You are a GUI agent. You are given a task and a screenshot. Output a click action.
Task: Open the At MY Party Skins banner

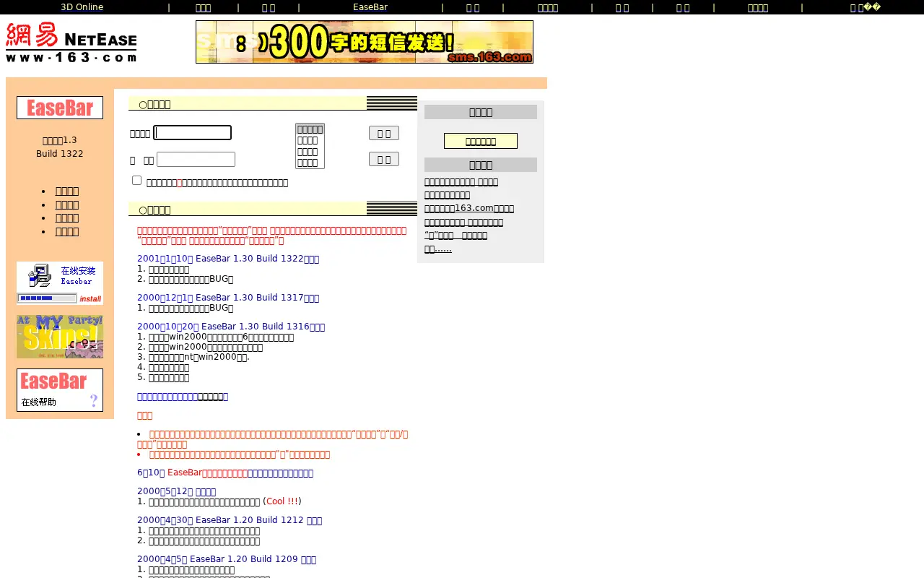pos(60,337)
